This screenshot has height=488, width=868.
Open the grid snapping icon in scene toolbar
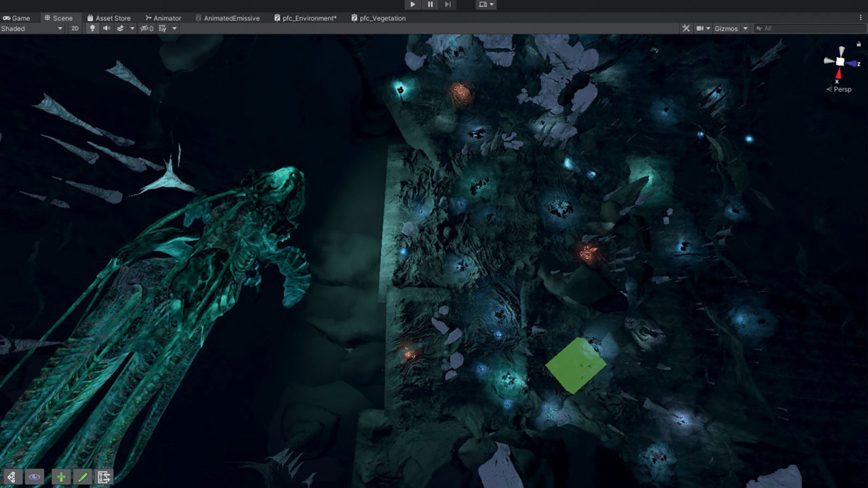point(163,28)
